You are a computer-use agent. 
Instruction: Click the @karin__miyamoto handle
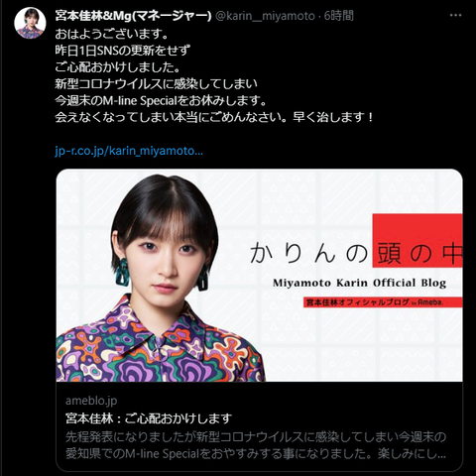point(265,16)
